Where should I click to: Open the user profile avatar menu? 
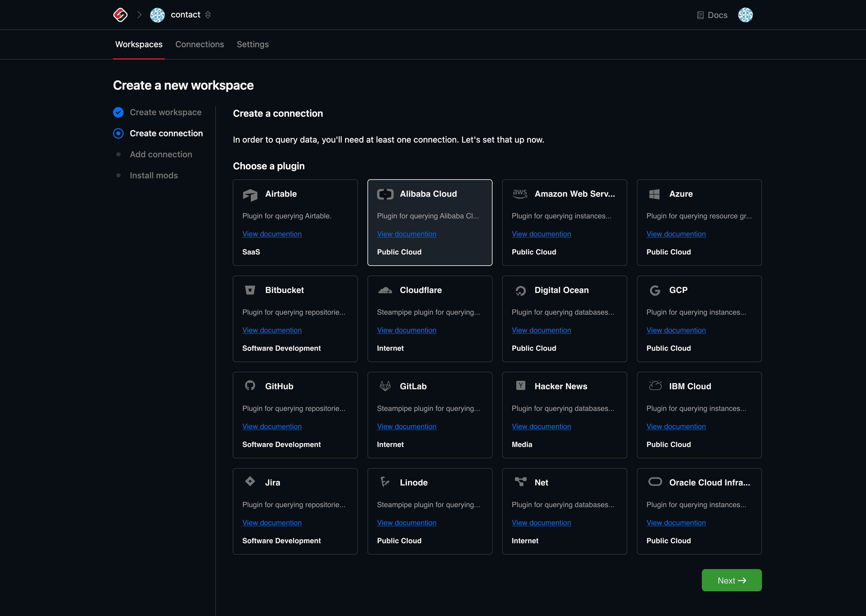coord(745,15)
